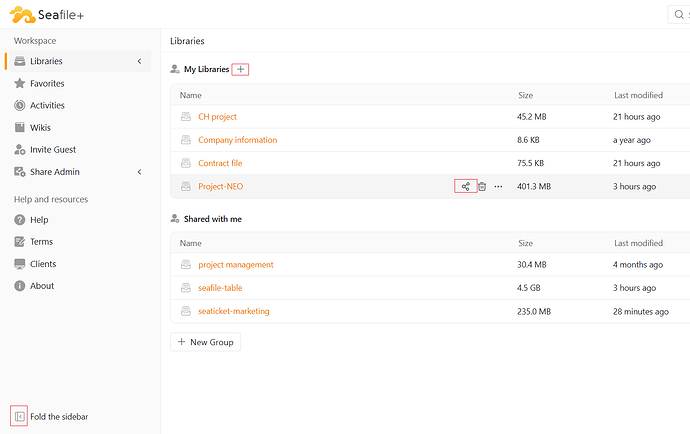Image resolution: width=690 pixels, height=434 pixels.
Task: Open the CH project library
Action: (x=217, y=117)
